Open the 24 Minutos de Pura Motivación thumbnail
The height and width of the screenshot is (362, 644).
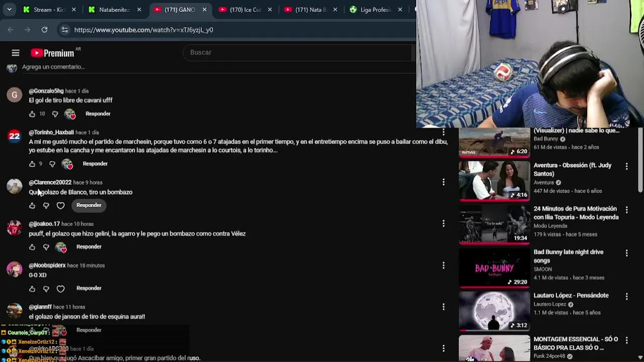tap(495, 224)
